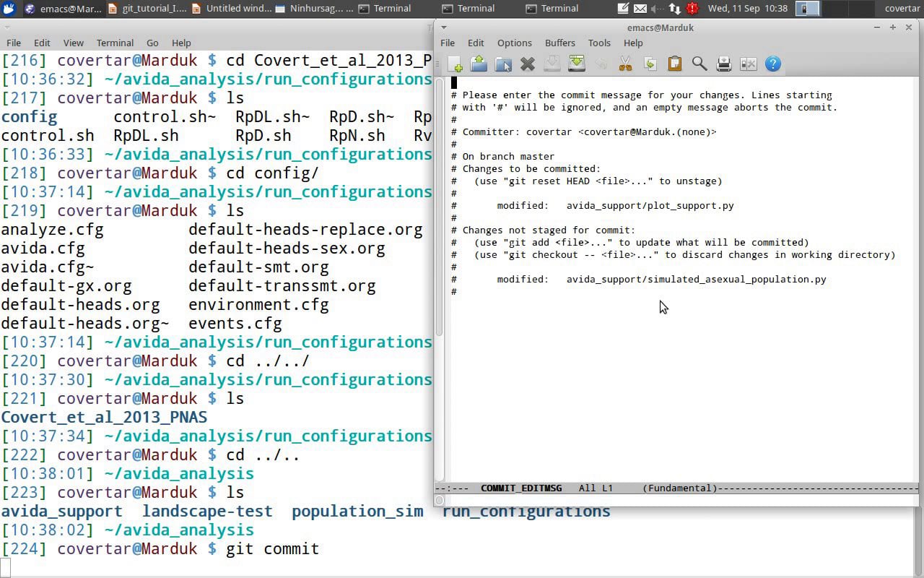The height and width of the screenshot is (578, 924).
Task: Switch to Ninhursag taskbar window
Action: point(315,9)
